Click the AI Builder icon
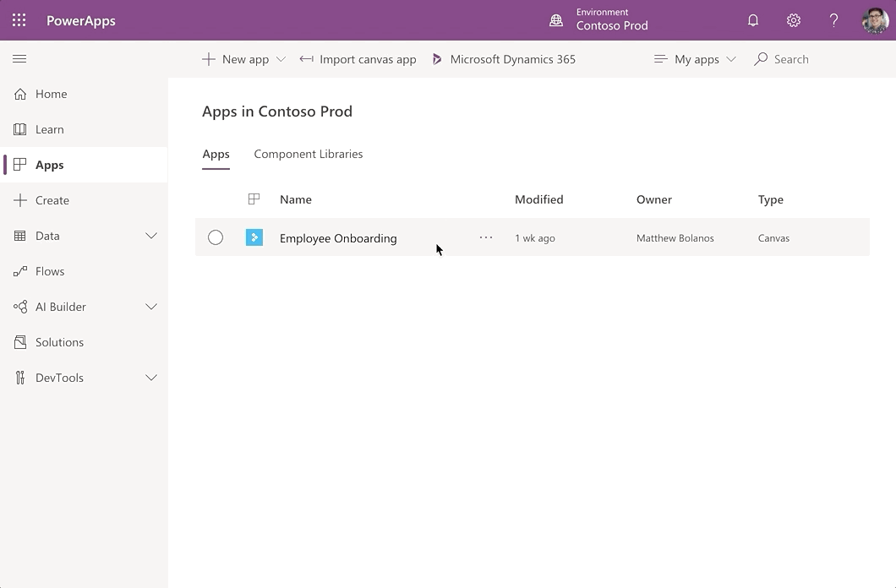Image resolution: width=896 pixels, height=588 pixels. coord(20,307)
